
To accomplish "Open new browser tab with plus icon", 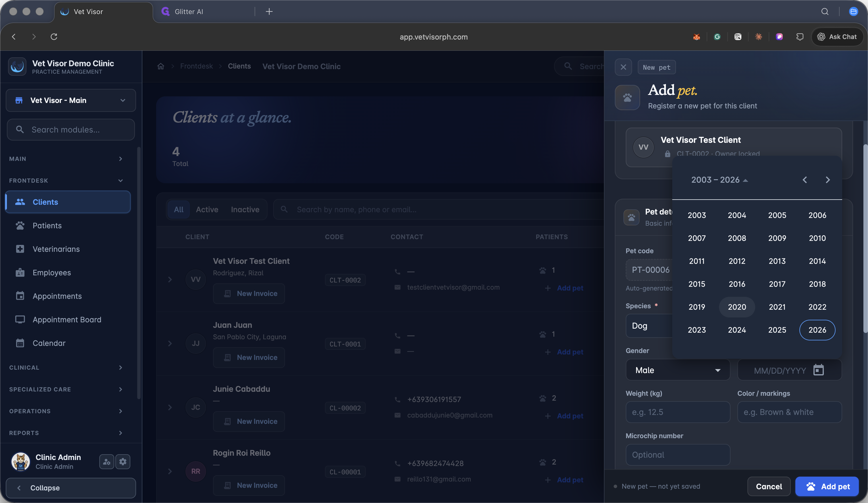I will coord(269,12).
